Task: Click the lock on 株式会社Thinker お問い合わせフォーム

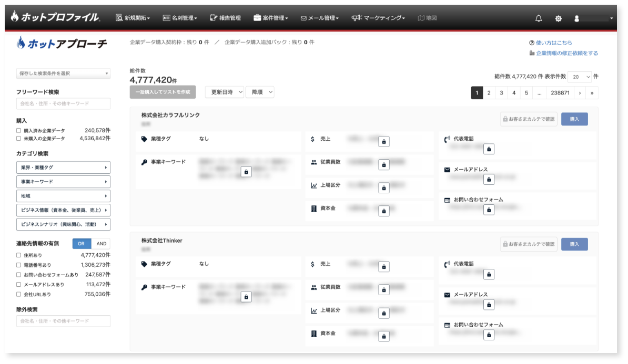Action: point(489,335)
